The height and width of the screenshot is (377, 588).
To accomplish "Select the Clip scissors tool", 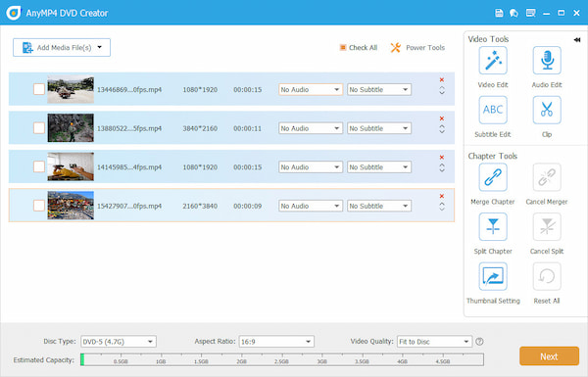I will click(x=547, y=110).
